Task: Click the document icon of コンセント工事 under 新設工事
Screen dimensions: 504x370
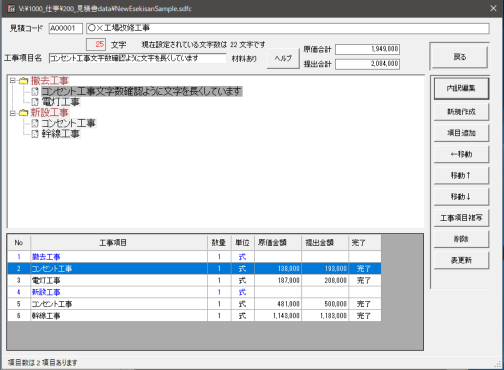Action: (x=35, y=123)
